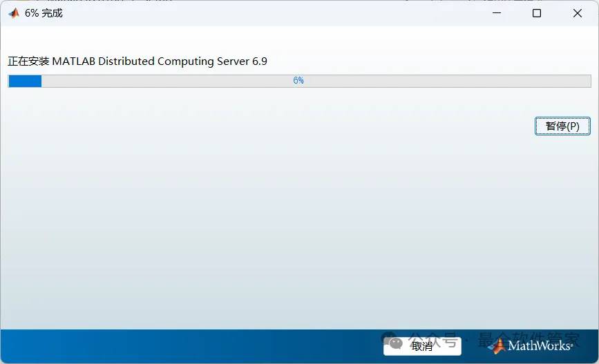Click the '6% 完成' window title
Image resolution: width=599 pixels, height=364 pixels.
coord(44,13)
